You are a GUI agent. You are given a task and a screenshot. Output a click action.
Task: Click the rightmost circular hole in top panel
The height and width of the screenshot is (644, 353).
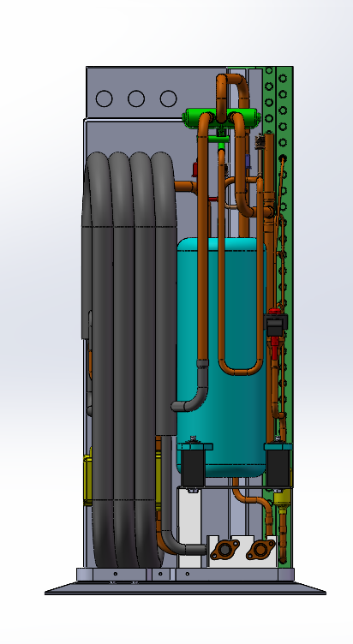tap(169, 98)
